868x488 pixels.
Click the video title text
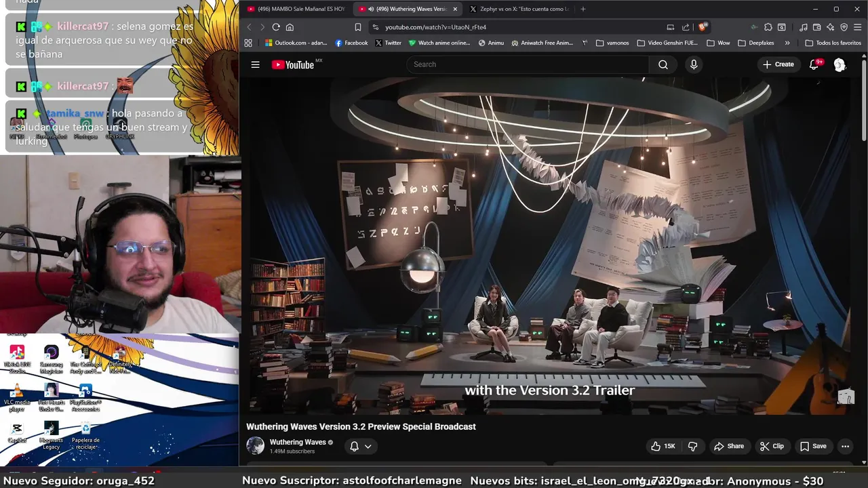361,426
